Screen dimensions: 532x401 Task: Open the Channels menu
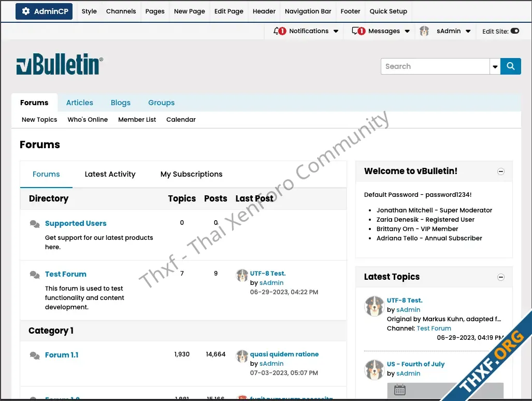click(121, 11)
